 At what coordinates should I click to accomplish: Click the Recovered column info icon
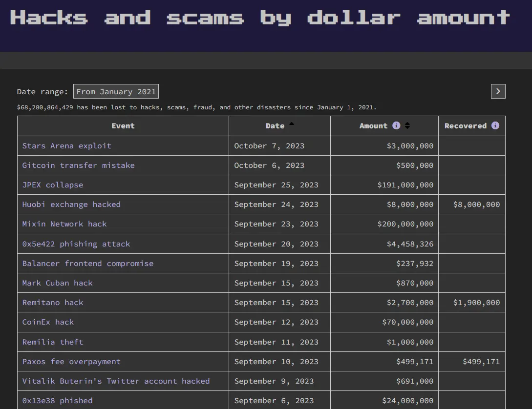click(x=495, y=125)
